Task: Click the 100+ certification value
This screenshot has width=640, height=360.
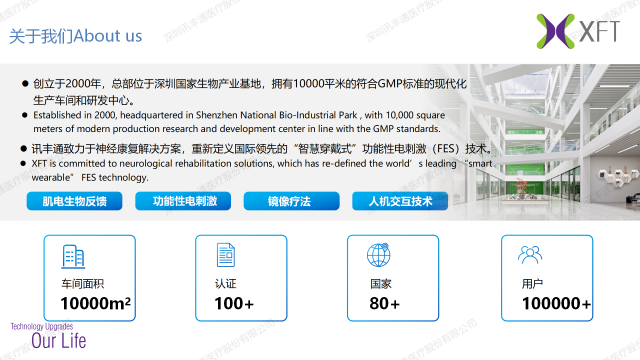Action: (x=234, y=303)
